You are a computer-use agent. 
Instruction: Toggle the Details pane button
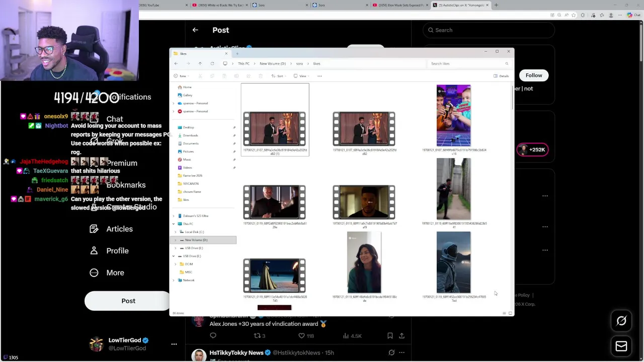[501, 76]
